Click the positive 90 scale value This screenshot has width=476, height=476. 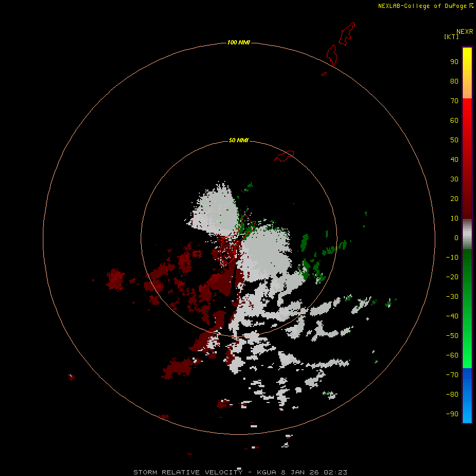454,62
